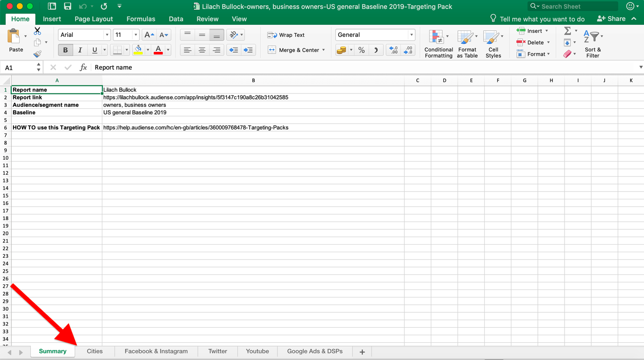Click the Clear eraser icon
The image size is (644, 360).
tap(567, 54)
